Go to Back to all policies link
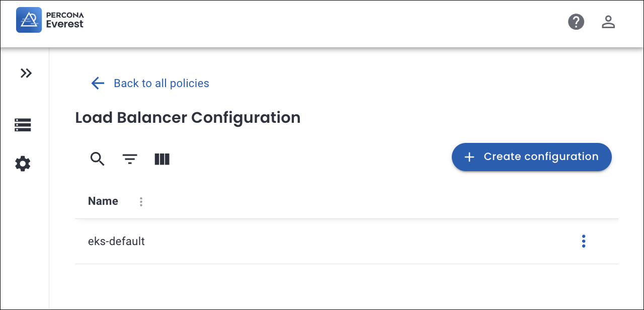 point(161,83)
